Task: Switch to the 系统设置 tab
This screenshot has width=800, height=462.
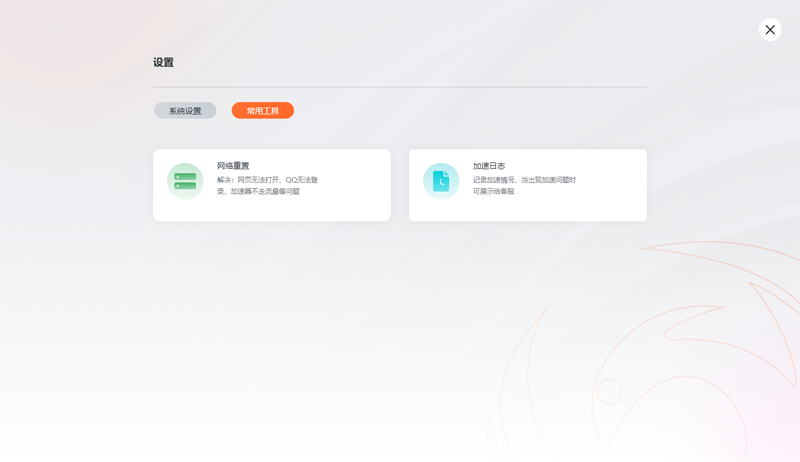Action: tap(185, 111)
